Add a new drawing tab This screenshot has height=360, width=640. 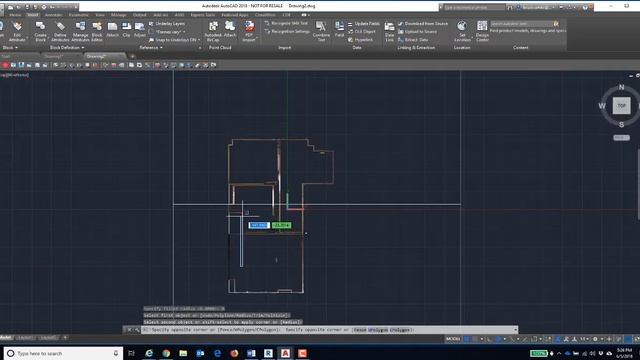coord(132,56)
